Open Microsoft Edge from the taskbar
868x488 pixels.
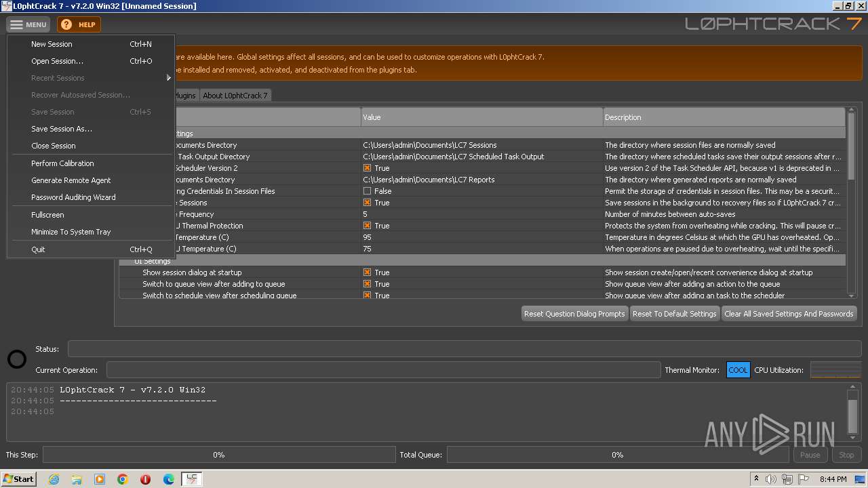pyautogui.click(x=169, y=479)
